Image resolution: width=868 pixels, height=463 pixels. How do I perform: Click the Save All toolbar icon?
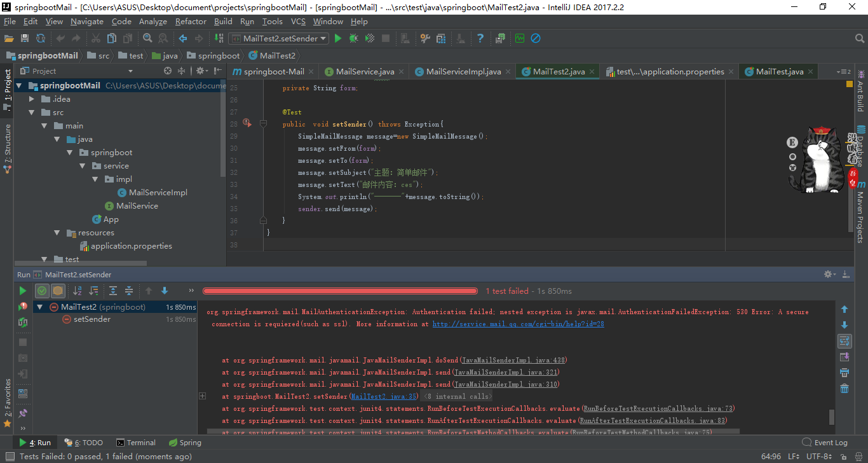tap(25, 38)
